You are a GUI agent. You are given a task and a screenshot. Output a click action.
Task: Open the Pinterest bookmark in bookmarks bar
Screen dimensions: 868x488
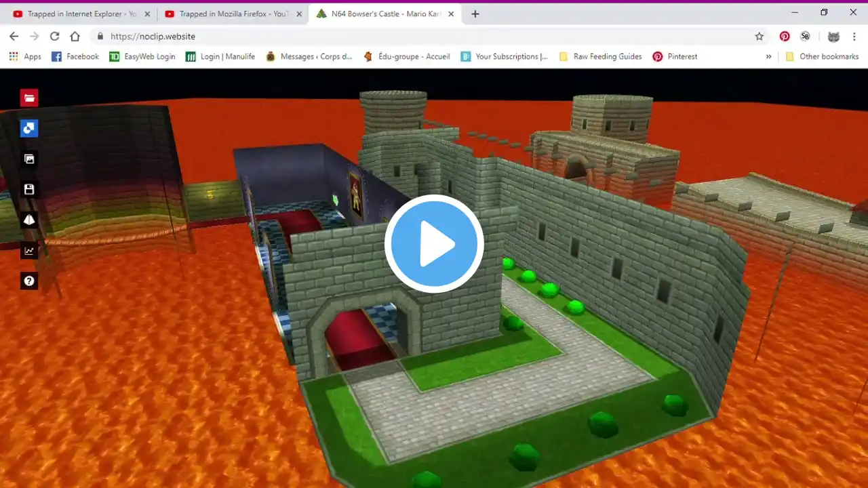(675, 57)
